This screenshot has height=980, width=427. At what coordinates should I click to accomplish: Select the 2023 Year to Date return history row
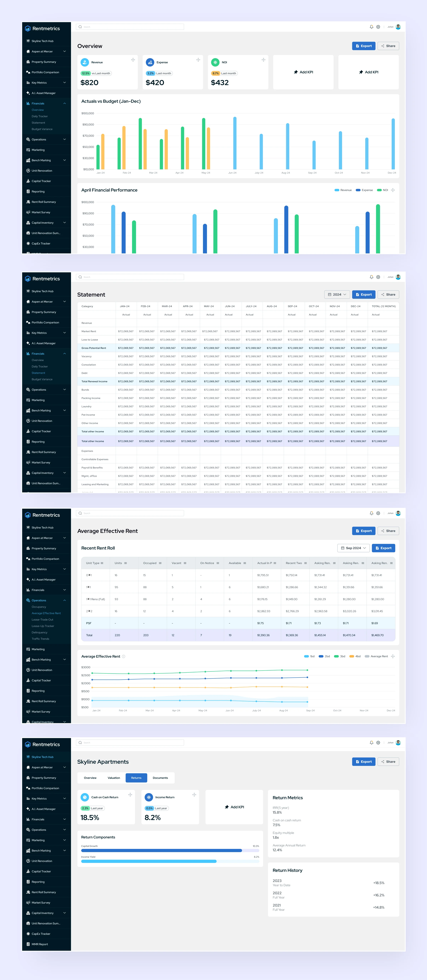click(333, 883)
